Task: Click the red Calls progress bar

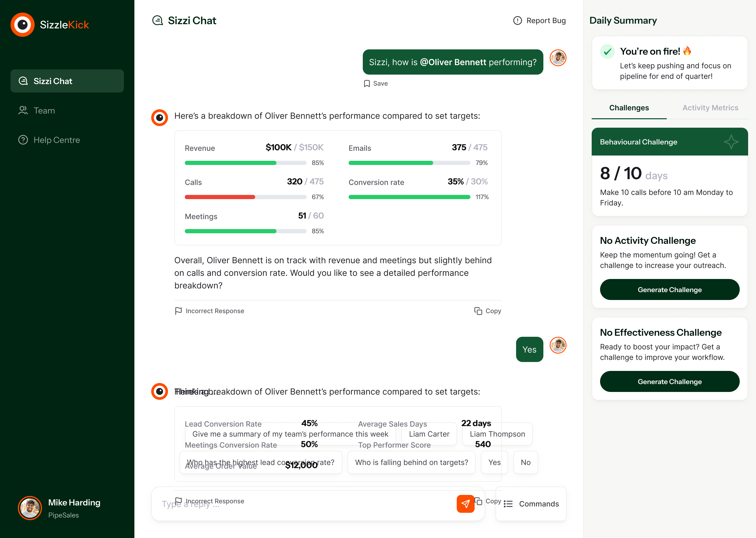Action: [220, 197]
